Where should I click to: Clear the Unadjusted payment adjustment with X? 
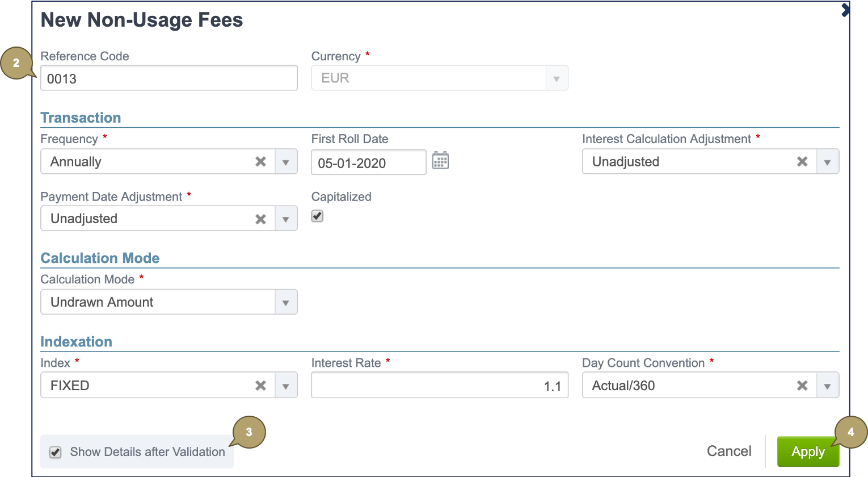pos(260,218)
